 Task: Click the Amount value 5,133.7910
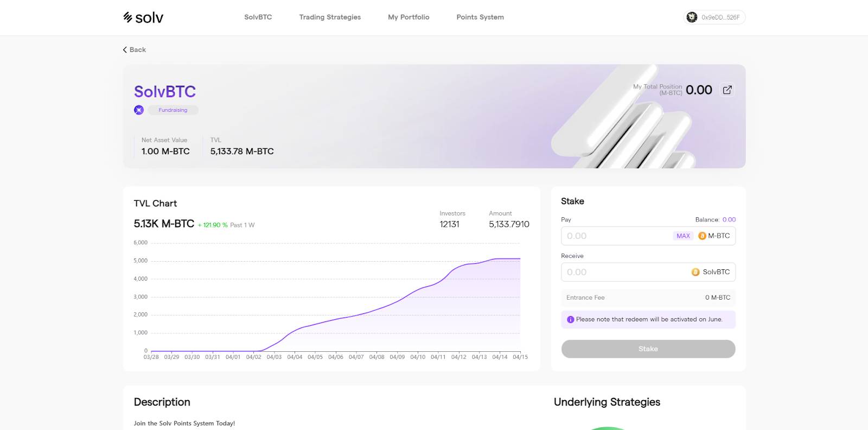coord(509,224)
